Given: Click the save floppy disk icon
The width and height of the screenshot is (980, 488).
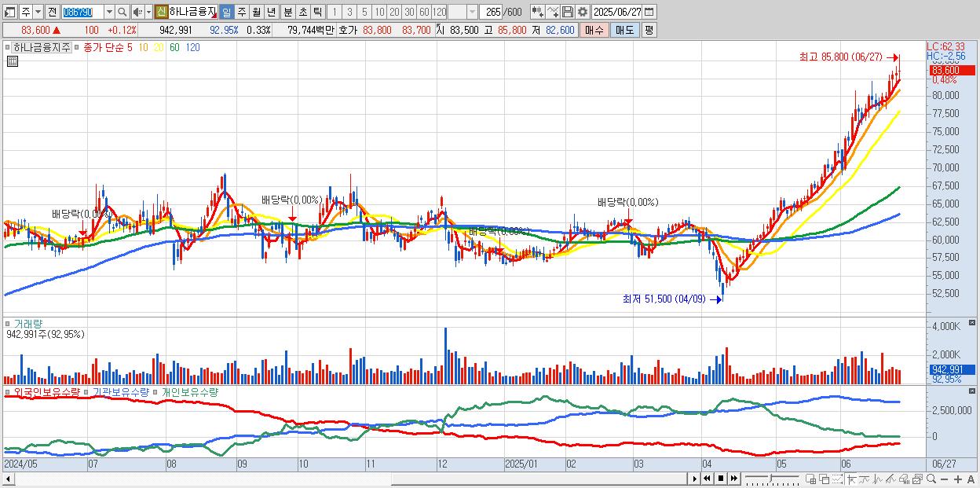Looking at the screenshot, I should 568,12.
